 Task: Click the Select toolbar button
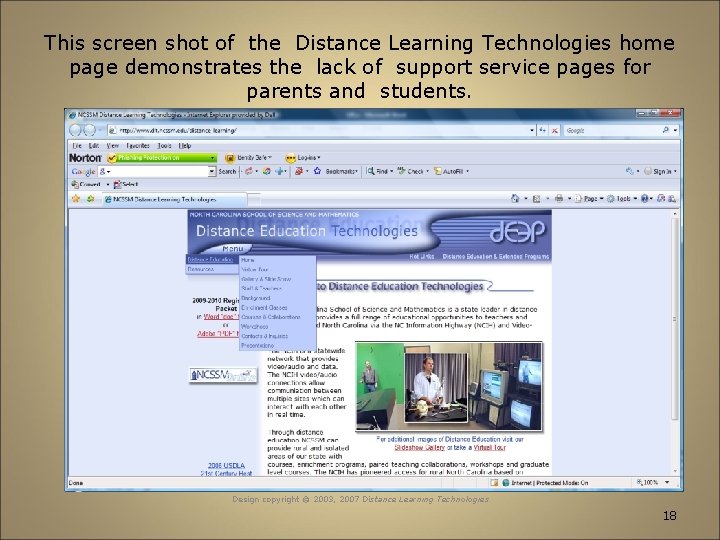126,185
